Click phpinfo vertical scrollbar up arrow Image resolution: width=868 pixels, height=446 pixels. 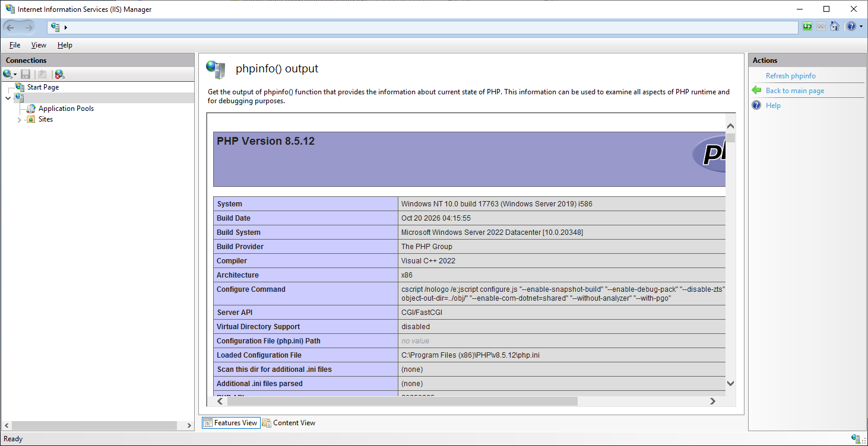[730, 126]
